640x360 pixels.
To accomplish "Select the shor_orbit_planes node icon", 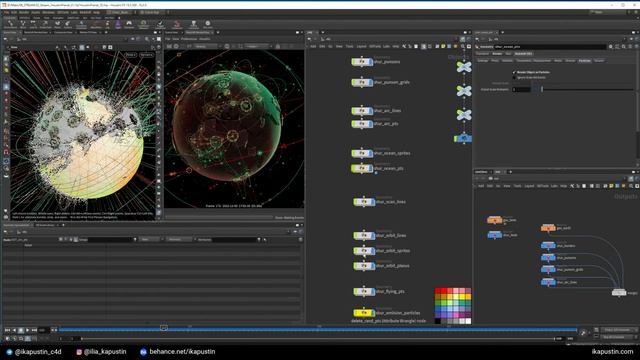I will [364, 266].
